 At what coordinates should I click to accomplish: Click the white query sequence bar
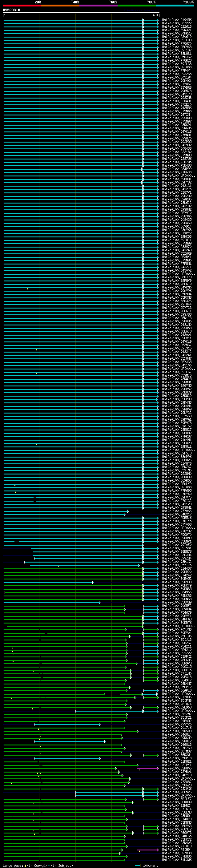(x=81, y=13)
